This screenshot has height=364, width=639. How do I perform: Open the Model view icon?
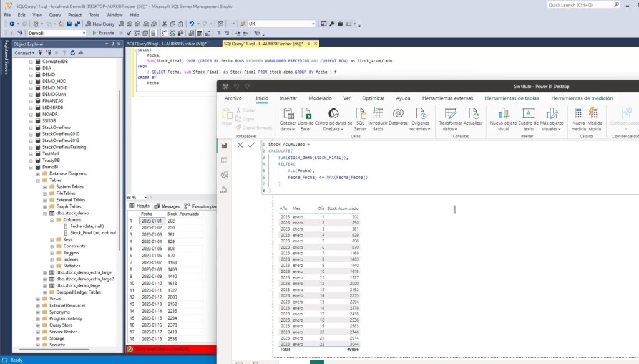tap(225, 175)
